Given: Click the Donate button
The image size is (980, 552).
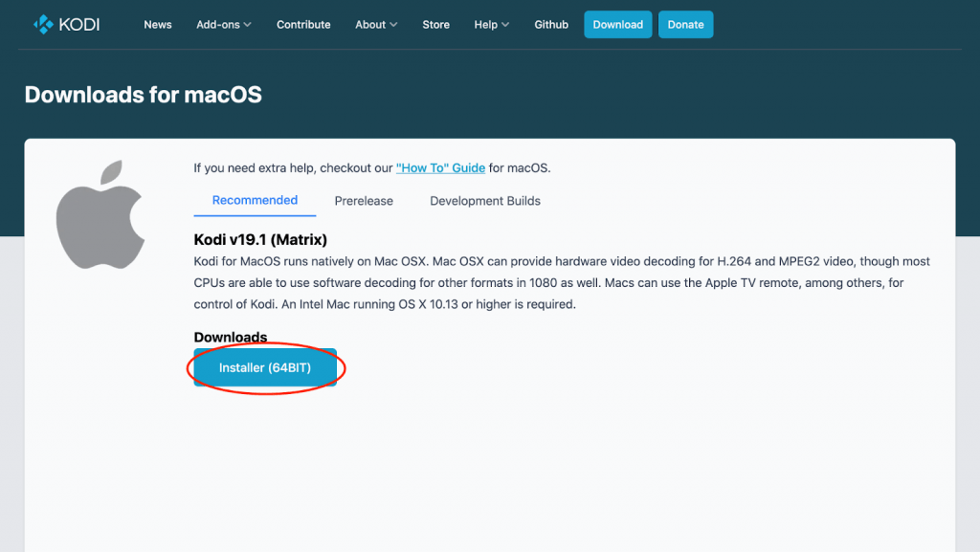Looking at the screenshot, I should (x=685, y=24).
